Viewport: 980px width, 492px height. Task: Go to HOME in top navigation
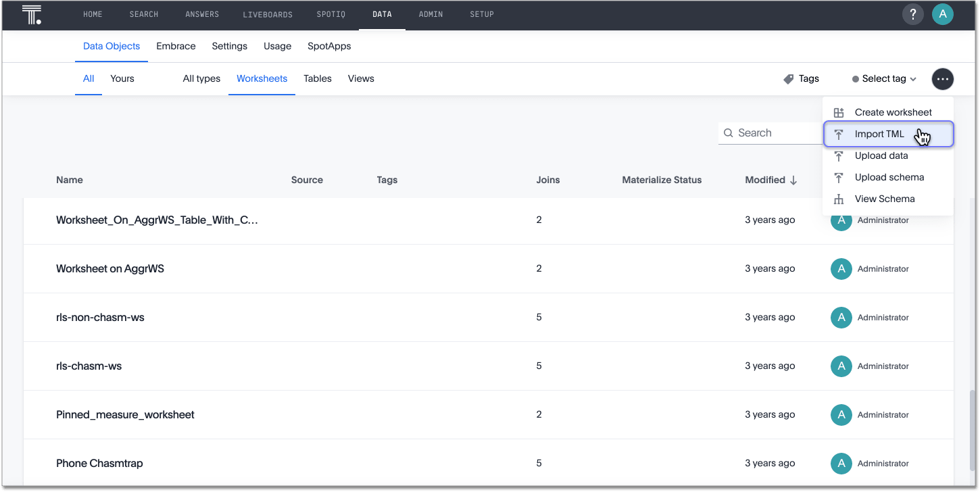coord(93,14)
